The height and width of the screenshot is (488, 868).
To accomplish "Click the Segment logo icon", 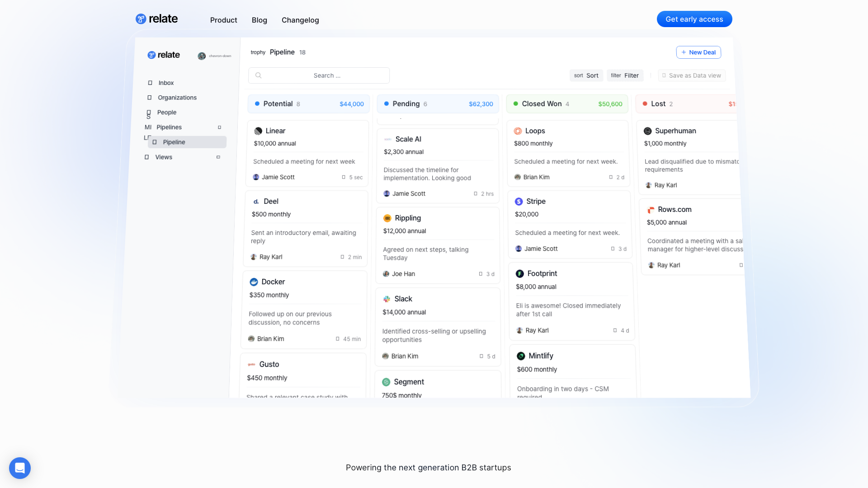I will [386, 382].
